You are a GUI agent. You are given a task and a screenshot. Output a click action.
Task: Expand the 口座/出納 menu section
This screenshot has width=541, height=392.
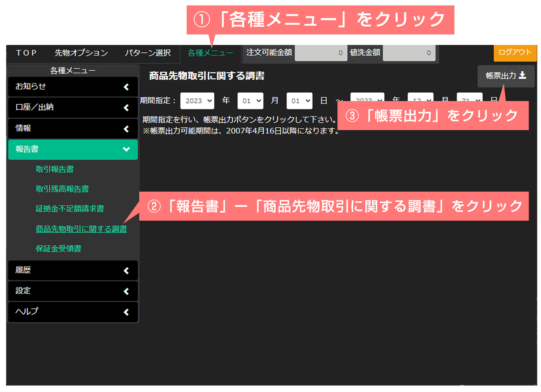(x=73, y=107)
